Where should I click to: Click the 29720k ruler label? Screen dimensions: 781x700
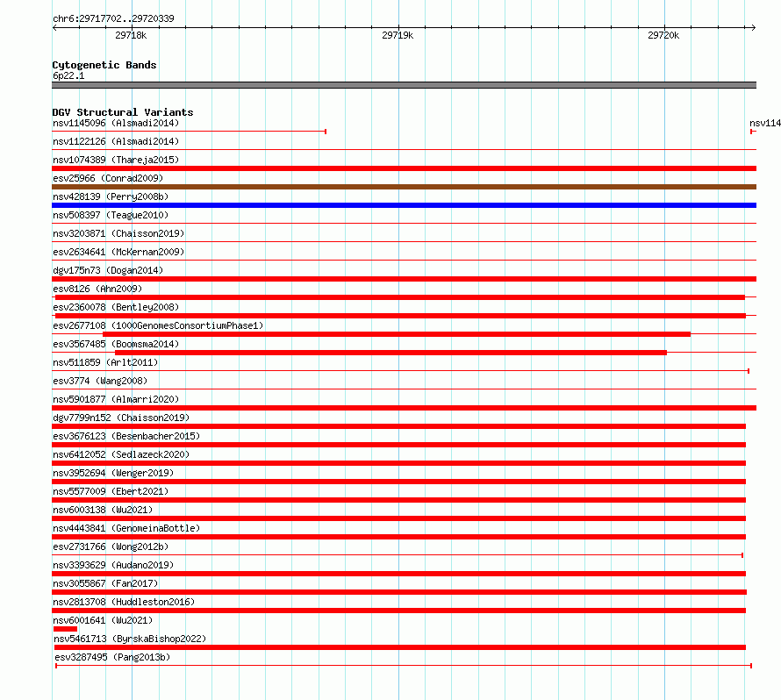click(x=663, y=35)
